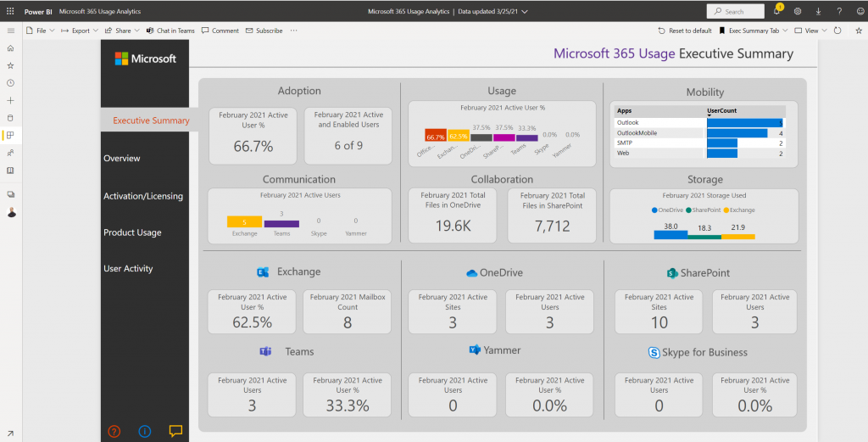Switch to the Activation/Licensing page
868x442 pixels.
pos(142,196)
